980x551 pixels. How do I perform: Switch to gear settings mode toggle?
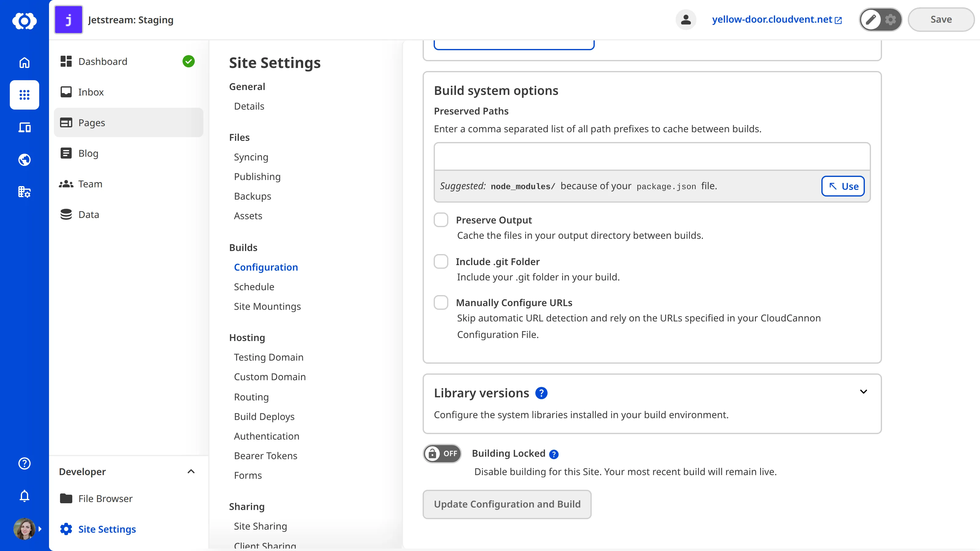click(890, 19)
